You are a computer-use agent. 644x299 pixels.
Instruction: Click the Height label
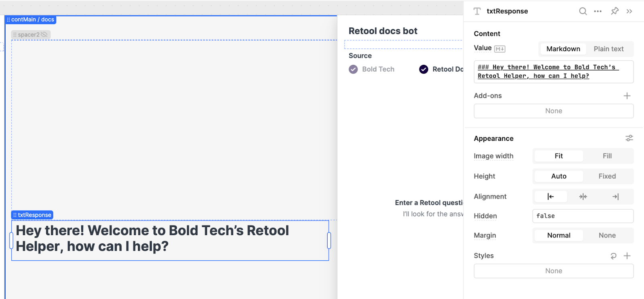point(484,176)
